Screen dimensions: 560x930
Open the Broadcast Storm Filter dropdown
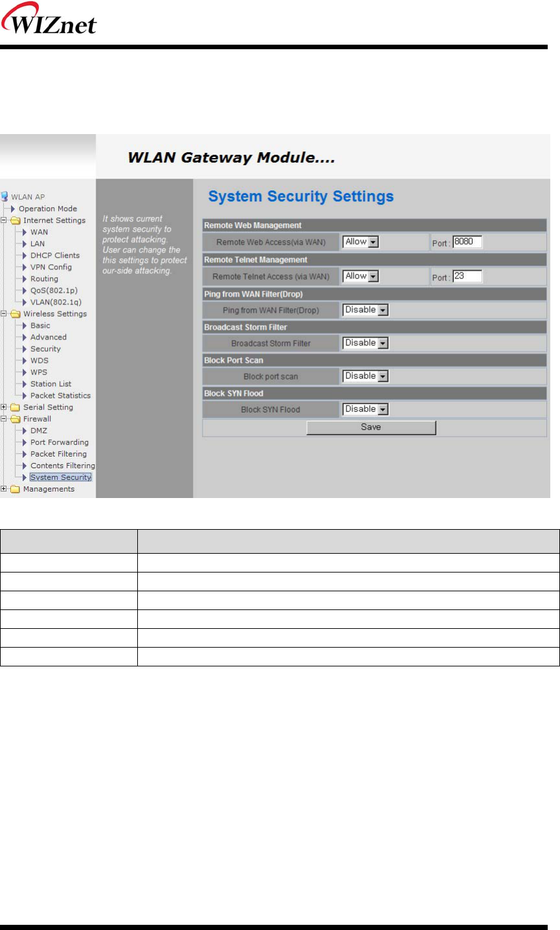365,343
